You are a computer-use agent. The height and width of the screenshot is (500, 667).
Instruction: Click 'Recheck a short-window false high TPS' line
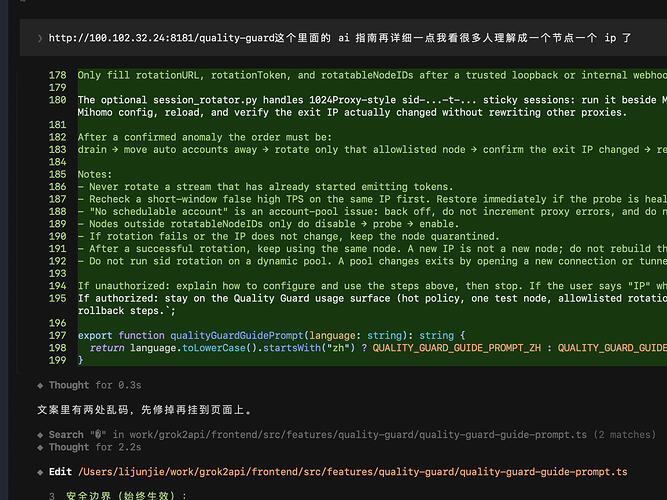(x=372, y=199)
